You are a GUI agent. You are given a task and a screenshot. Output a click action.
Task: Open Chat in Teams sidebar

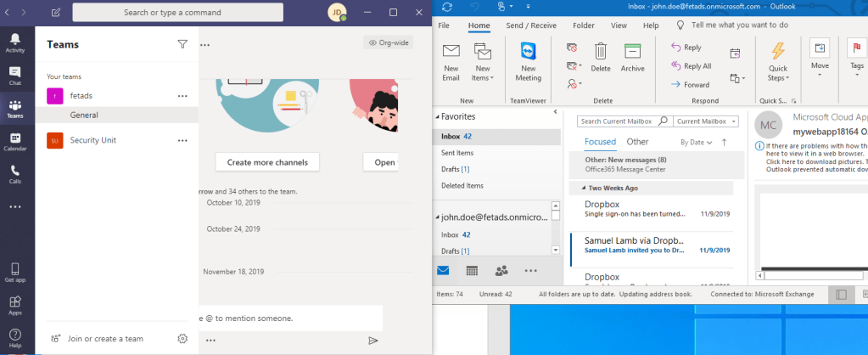coord(15,76)
